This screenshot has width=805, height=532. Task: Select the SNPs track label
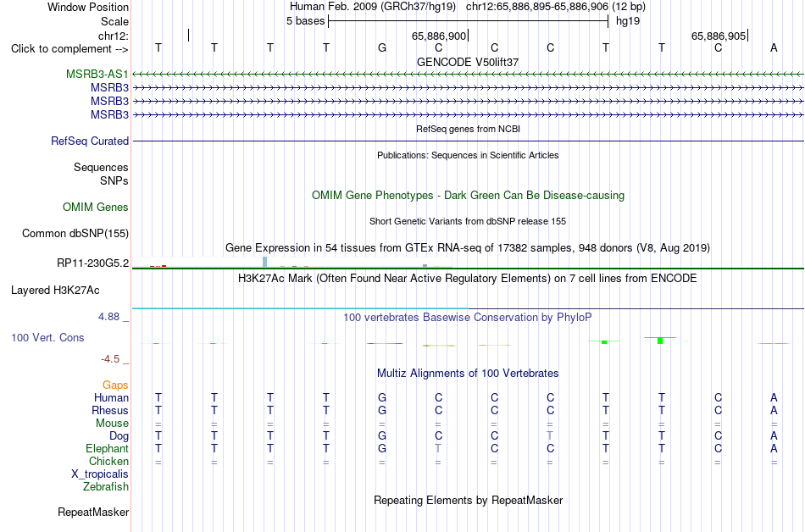[114, 180]
